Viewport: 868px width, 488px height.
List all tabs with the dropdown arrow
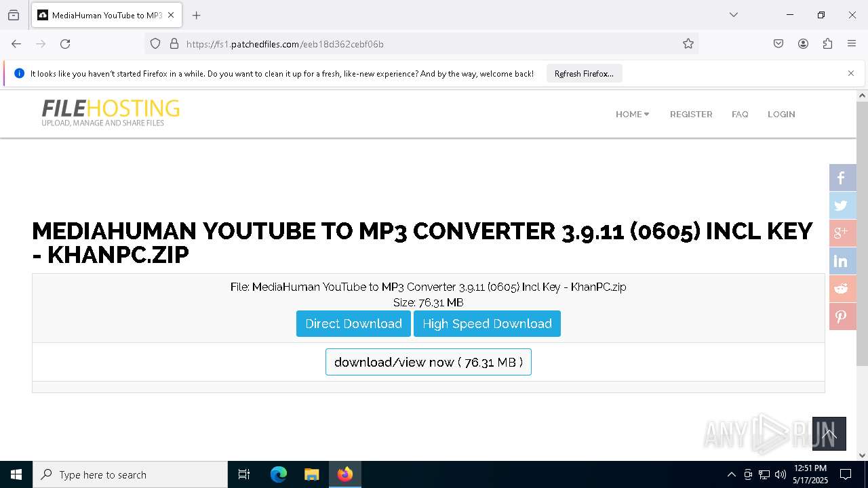(x=733, y=15)
